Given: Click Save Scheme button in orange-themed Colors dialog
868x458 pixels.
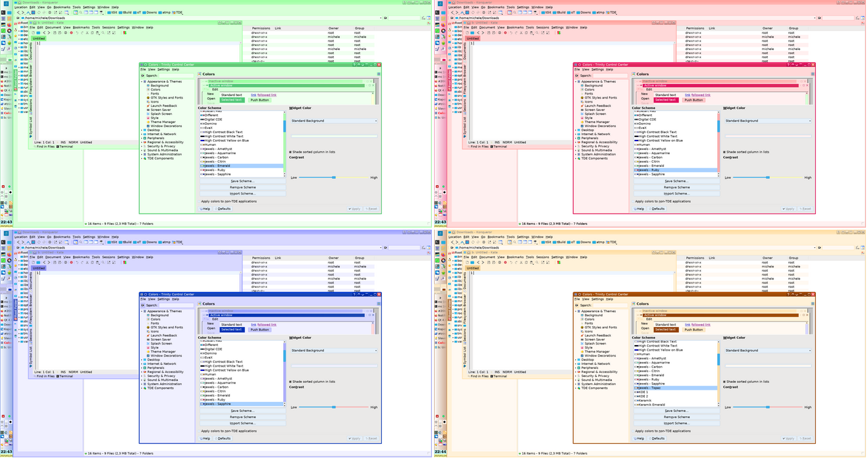Looking at the screenshot, I should pyautogui.click(x=676, y=411).
